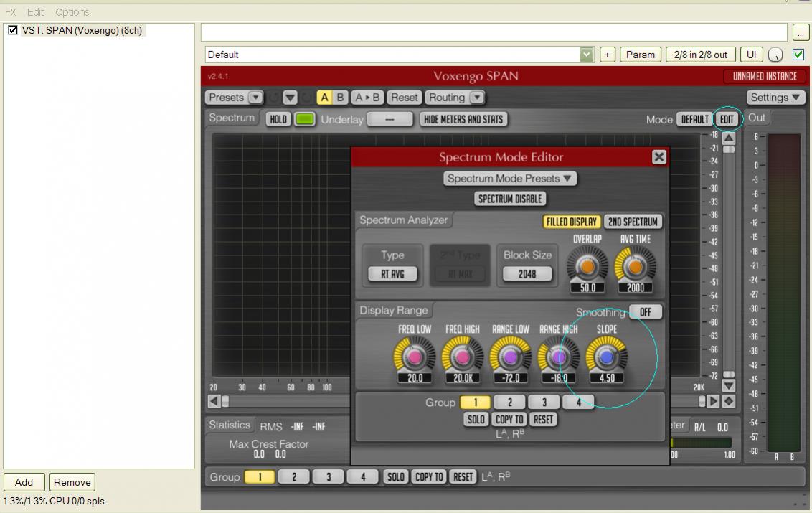Click the spectrum range scroll-down arrow

pos(729,386)
